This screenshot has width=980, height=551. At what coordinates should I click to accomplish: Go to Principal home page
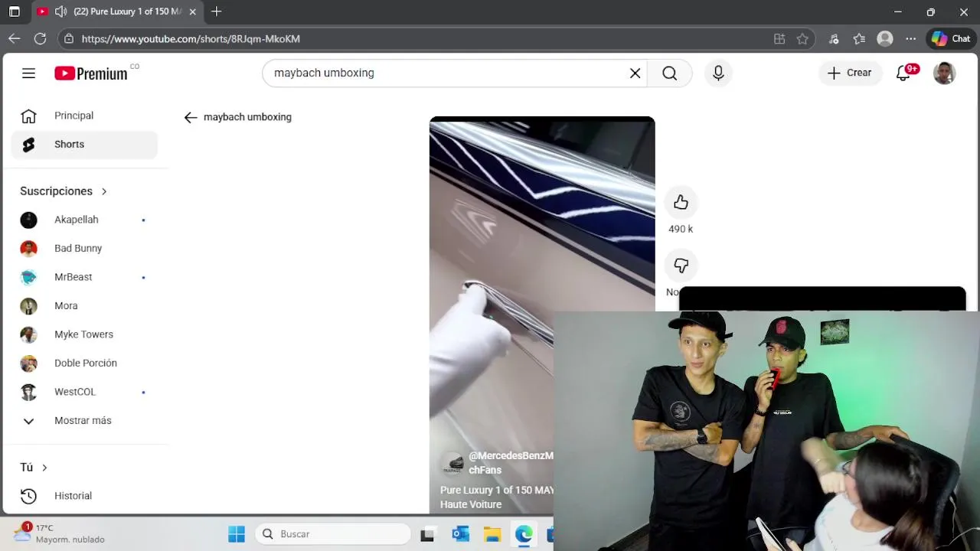84,116
